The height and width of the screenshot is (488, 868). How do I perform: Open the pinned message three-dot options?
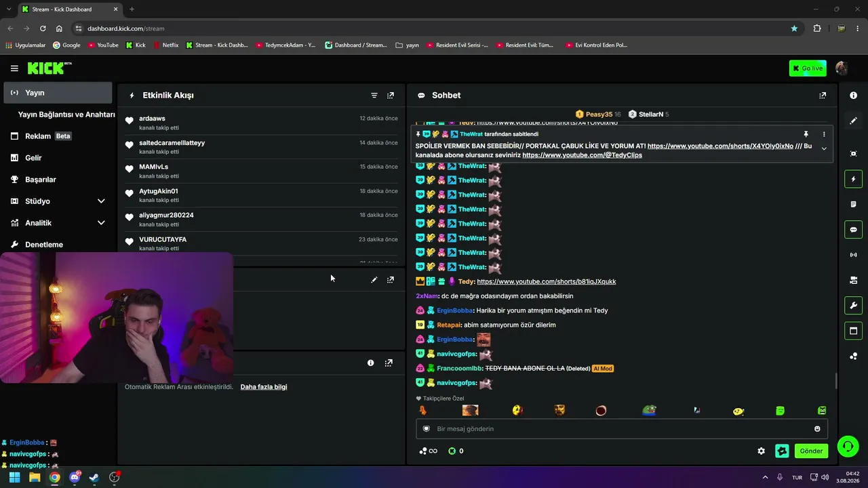[824, 134]
